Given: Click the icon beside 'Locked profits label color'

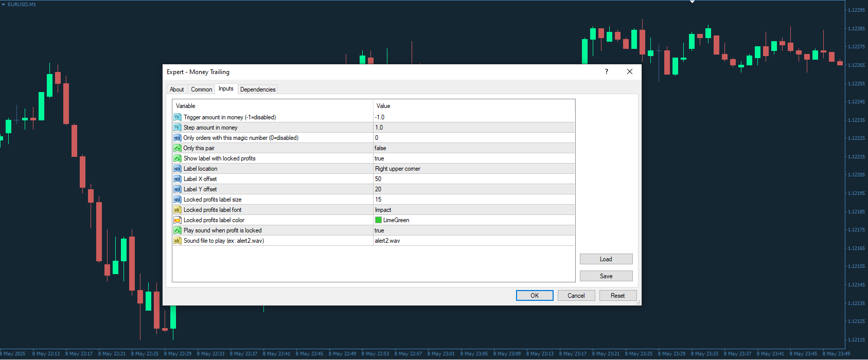Looking at the screenshot, I should 178,220.
